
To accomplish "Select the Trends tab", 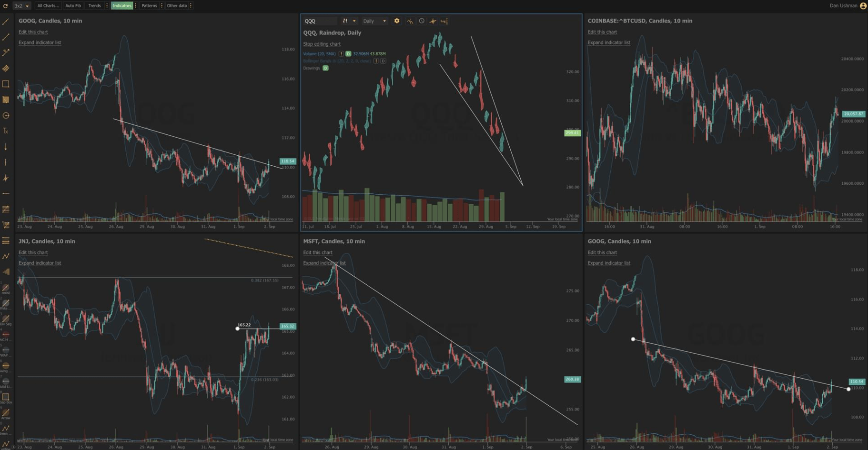I will [94, 6].
